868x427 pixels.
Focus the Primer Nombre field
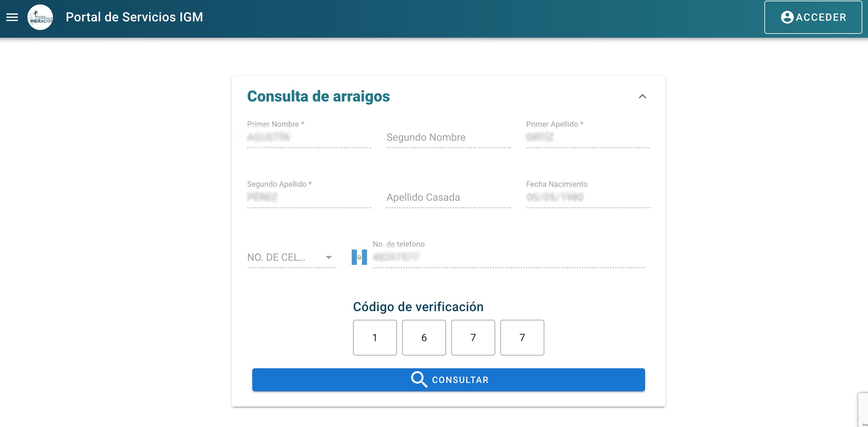pyautogui.click(x=309, y=137)
